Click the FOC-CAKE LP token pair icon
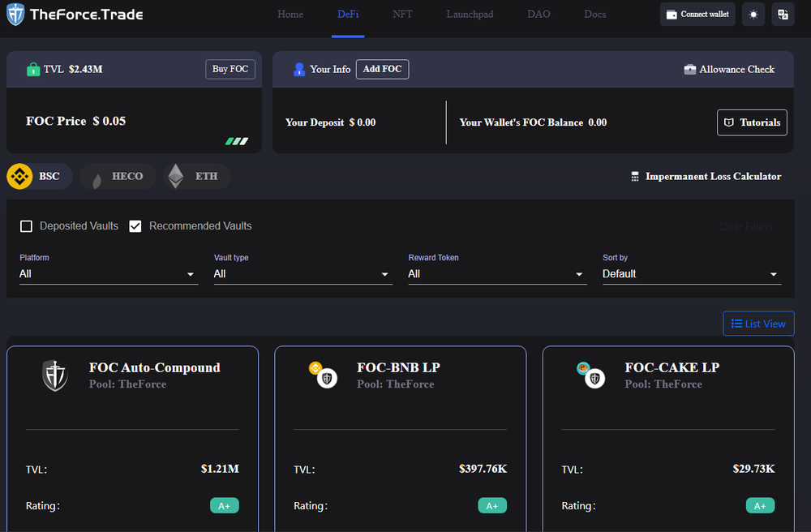This screenshot has width=811, height=532. pos(590,375)
